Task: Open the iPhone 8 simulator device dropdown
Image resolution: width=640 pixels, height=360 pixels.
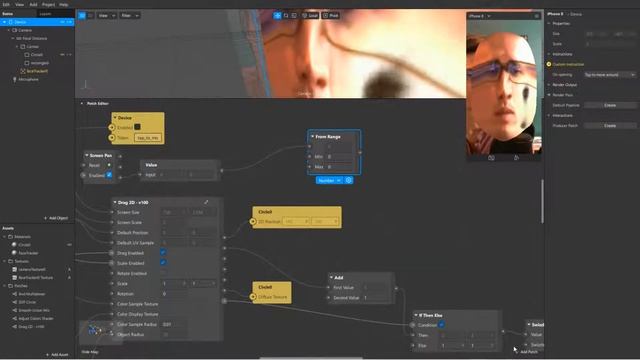Action: [480, 16]
